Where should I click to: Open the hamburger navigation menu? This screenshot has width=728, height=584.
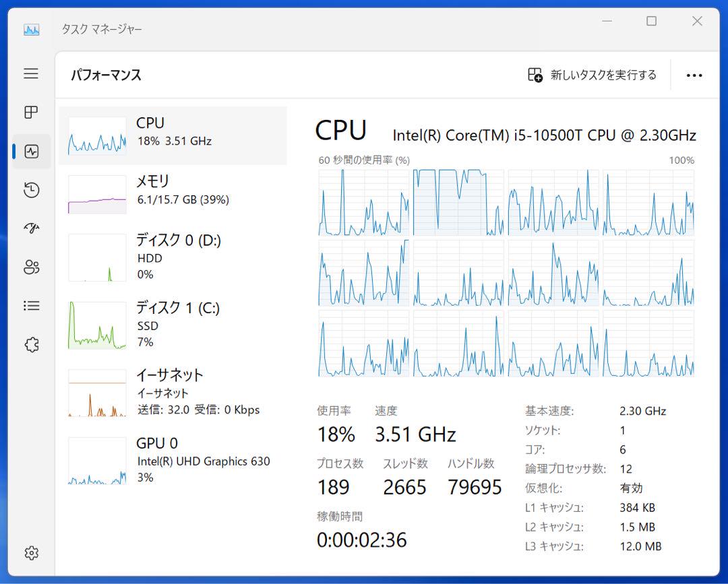click(x=31, y=73)
